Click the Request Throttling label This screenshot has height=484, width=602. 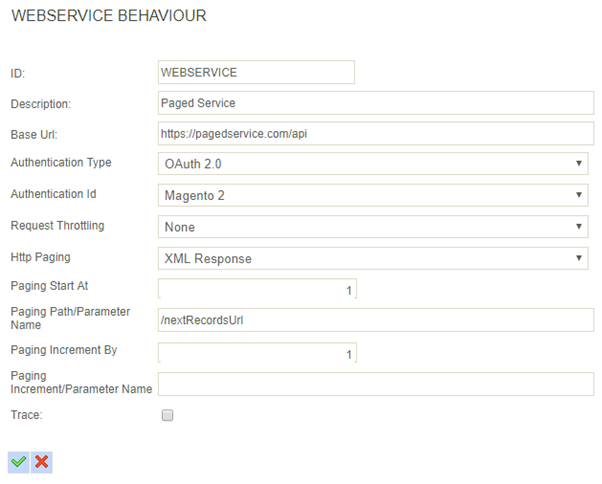[x=57, y=226]
